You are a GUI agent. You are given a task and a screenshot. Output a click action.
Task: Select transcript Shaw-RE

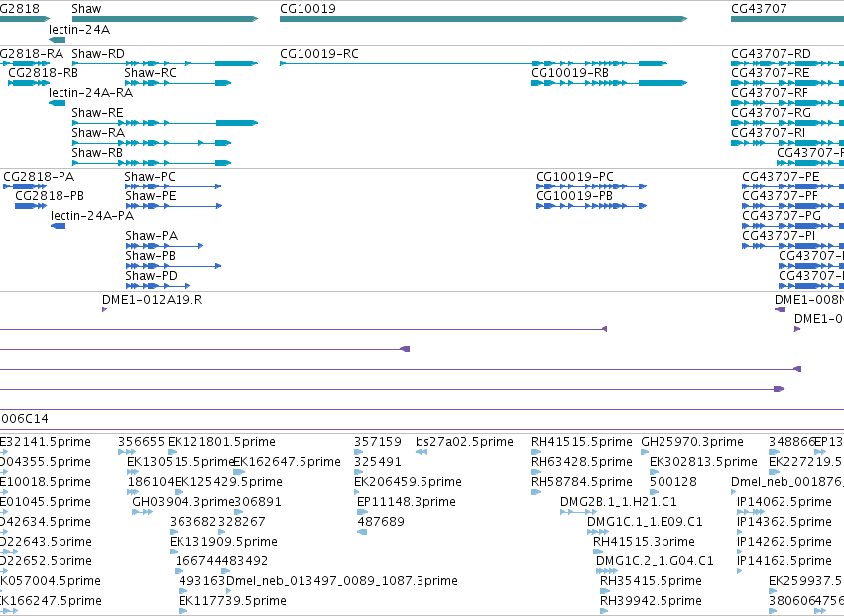pyautogui.click(x=97, y=113)
